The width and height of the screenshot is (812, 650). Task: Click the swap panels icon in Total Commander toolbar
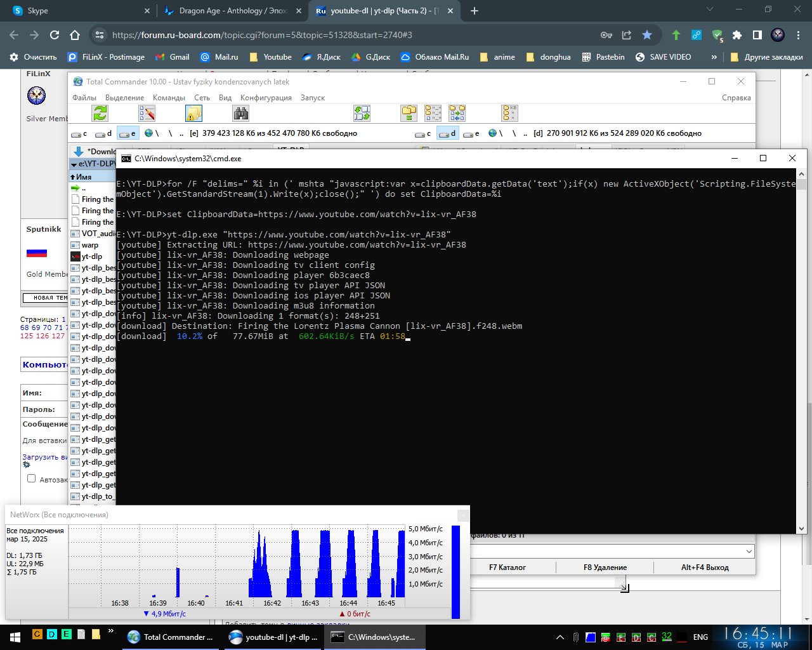[362, 113]
